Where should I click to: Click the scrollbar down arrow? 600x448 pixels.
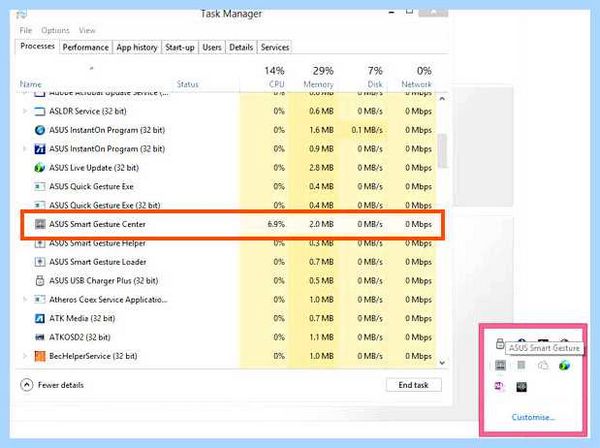[442, 363]
